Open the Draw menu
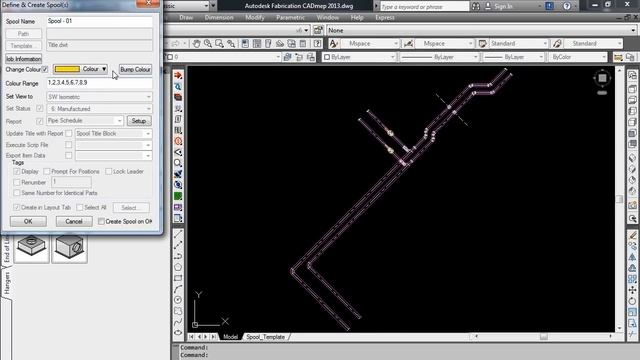640x360 pixels. 186,18
